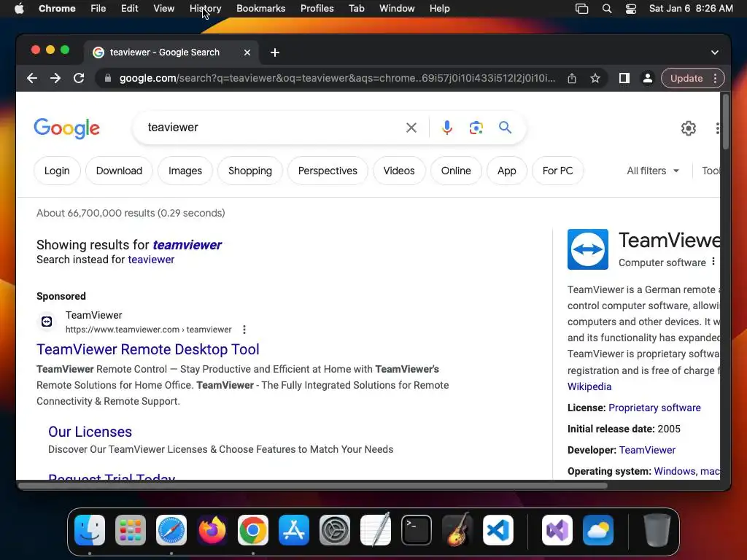Open the Wikipedia link in knowledge panel
The height and width of the screenshot is (560, 747).
click(589, 386)
